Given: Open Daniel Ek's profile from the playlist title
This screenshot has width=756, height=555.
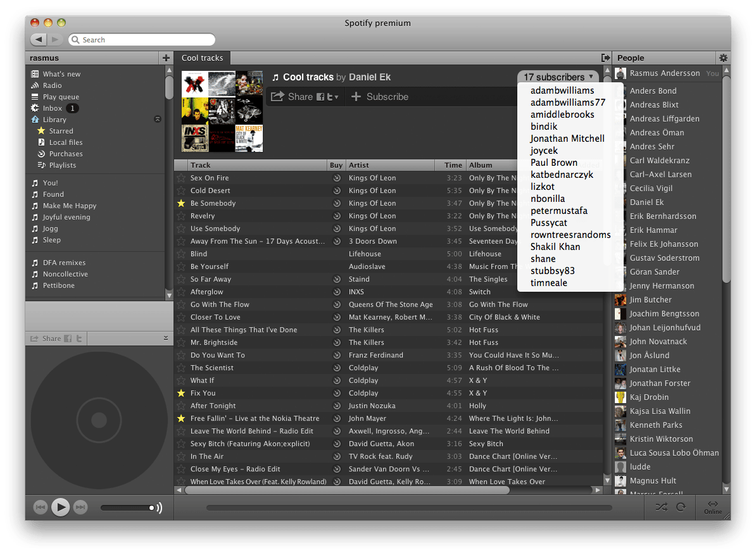Looking at the screenshot, I should (370, 77).
